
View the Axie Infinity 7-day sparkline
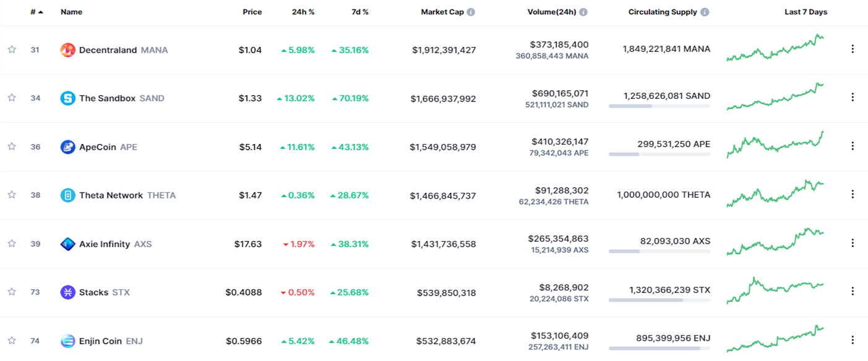point(775,242)
